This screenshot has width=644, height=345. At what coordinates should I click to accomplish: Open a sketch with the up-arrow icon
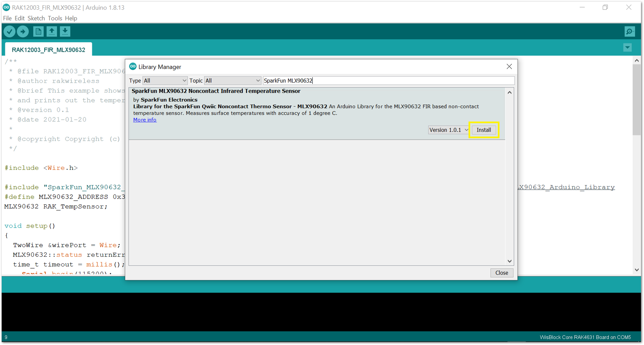pyautogui.click(x=52, y=32)
